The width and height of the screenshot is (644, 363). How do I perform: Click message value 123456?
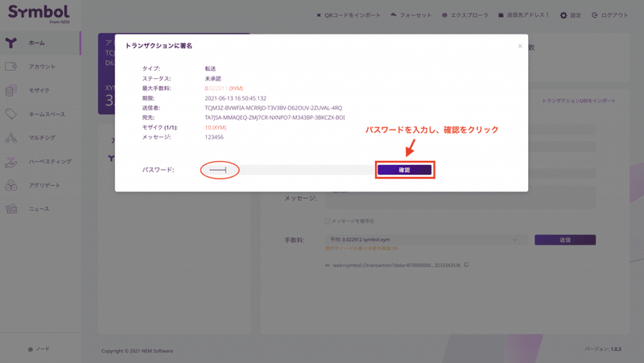(x=214, y=137)
